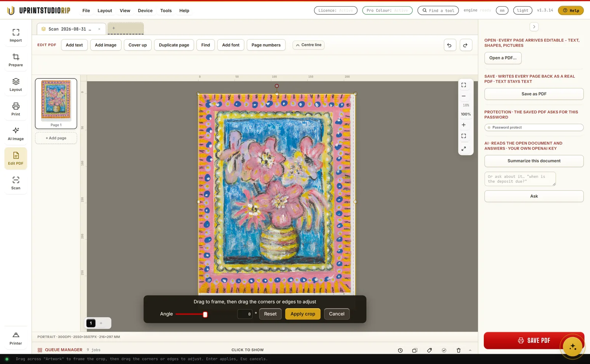Click the Page numbers button
This screenshot has height=364, width=590.
pos(266,45)
